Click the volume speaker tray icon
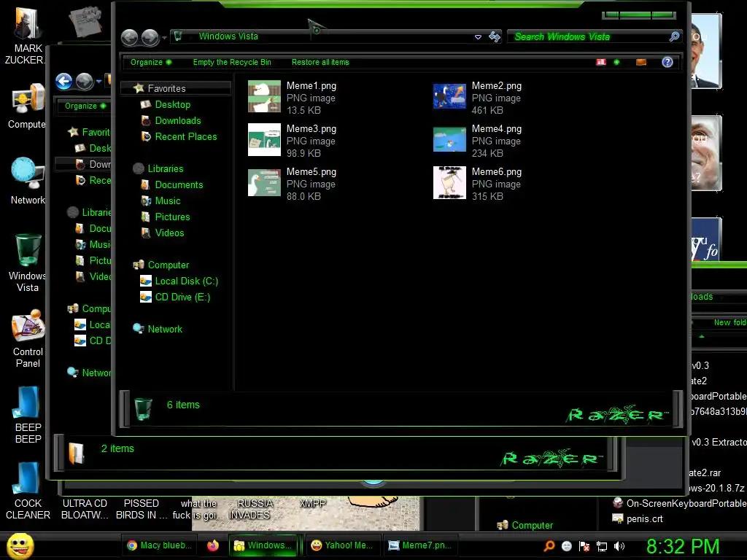This screenshot has width=747, height=560. click(x=619, y=546)
